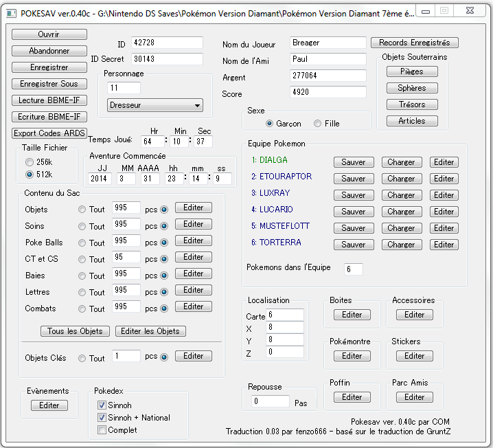The image size is (493, 448).
Task: Click Charger for MUSTEFLOTT
Action: (402, 228)
